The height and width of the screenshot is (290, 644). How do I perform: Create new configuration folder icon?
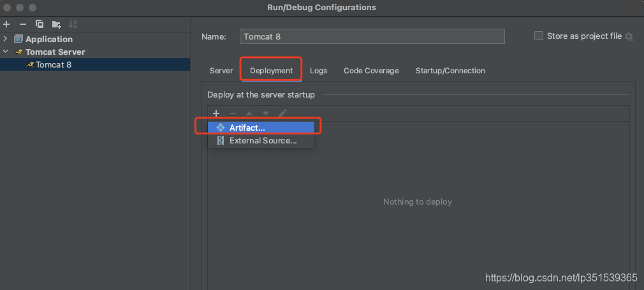[x=56, y=24]
